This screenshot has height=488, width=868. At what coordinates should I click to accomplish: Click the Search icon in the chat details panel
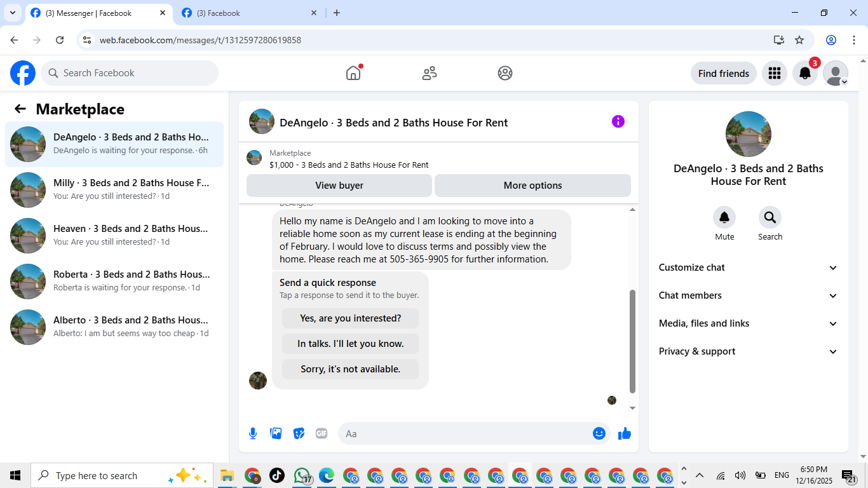click(770, 218)
